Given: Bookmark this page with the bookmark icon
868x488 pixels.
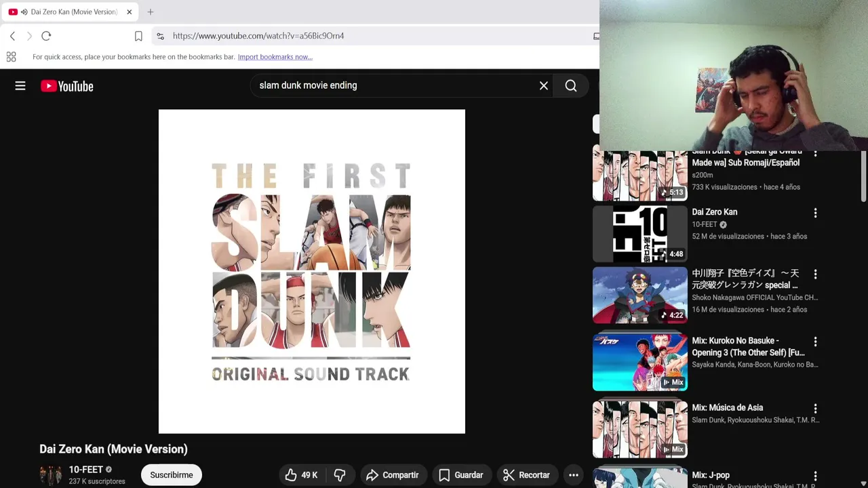Looking at the screenshot, I should [138, 36].
